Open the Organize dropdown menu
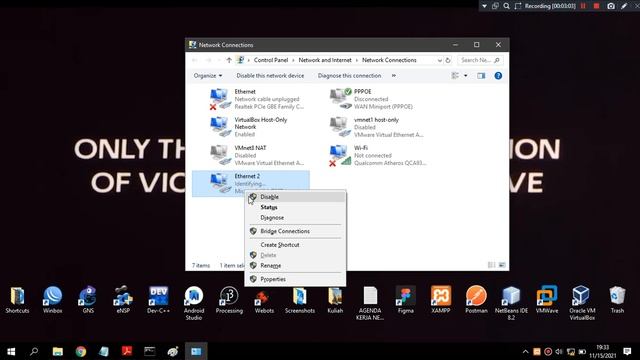The image size is (640, 360). [x=208, y=76]
